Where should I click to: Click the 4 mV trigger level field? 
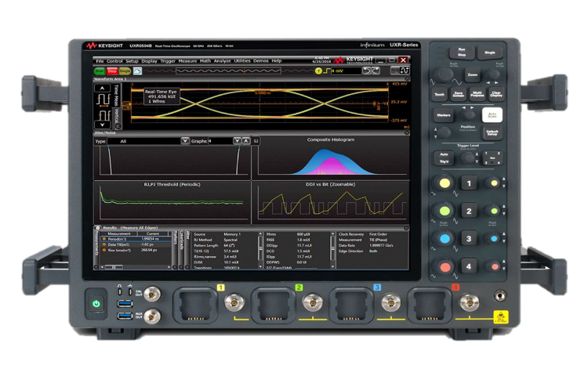coord(346,70)
